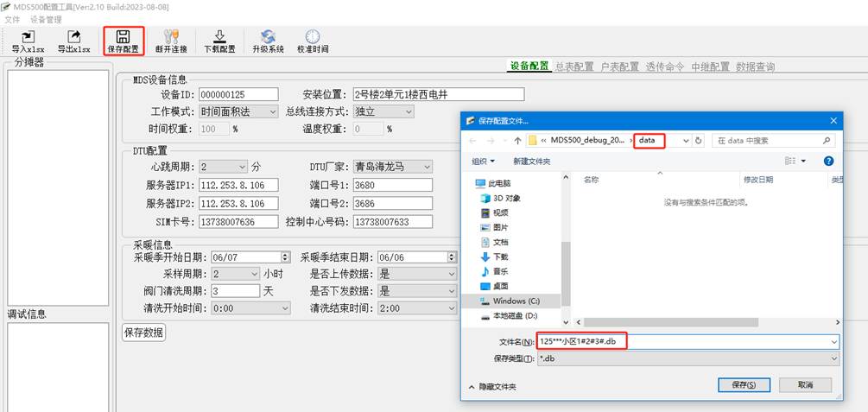
Task: Click the 保存数据 button
Action: click(144, 333)
